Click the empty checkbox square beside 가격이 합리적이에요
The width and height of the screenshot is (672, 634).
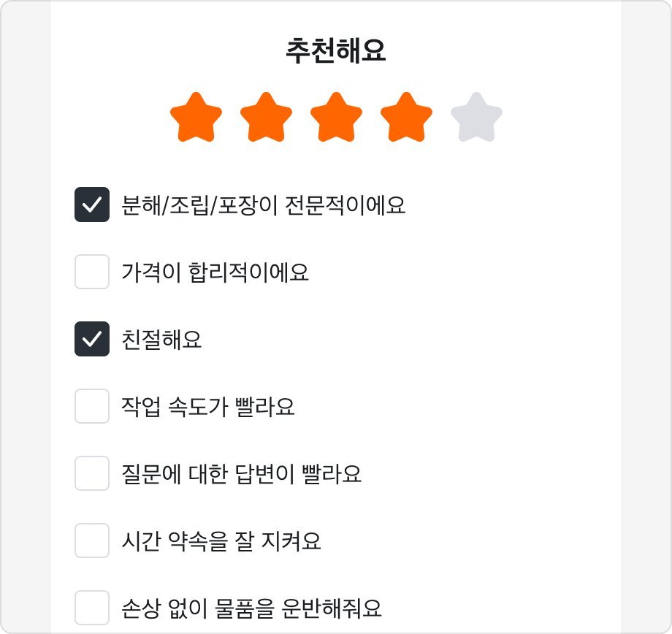[91, 272]
